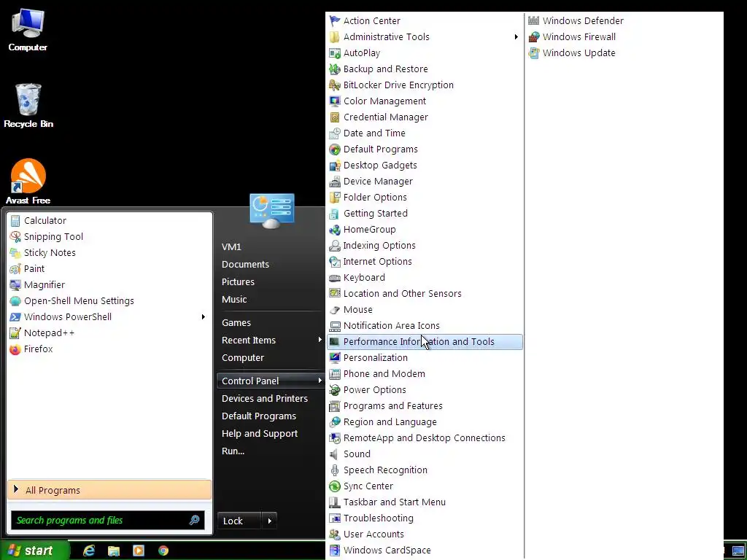Launch Notepad++ from start menu
747x560 pixels.
tap(109, 332)
